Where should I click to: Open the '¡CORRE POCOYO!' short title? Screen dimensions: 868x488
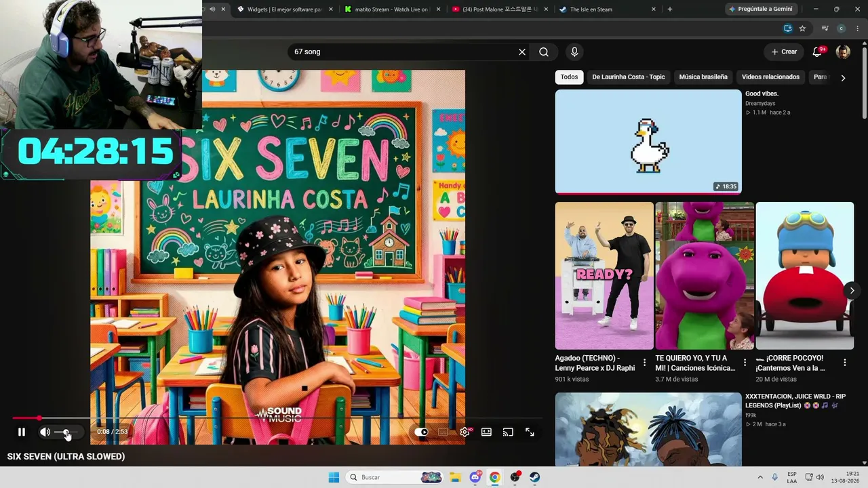(791, 363)
